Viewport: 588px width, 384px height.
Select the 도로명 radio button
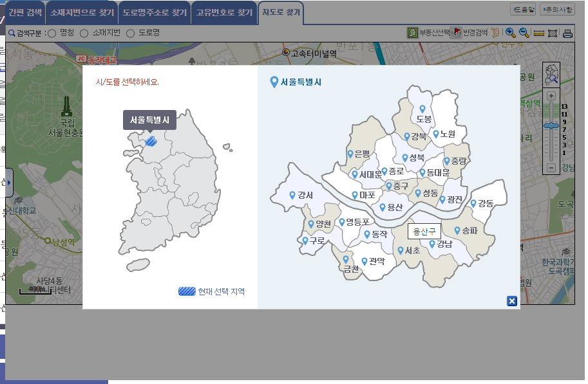130,33
